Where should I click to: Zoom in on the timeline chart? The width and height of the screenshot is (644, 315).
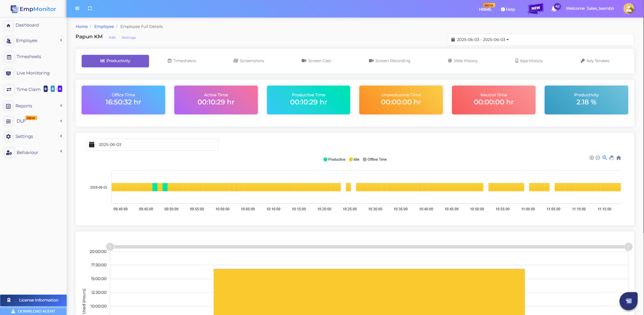click(592, 158)
